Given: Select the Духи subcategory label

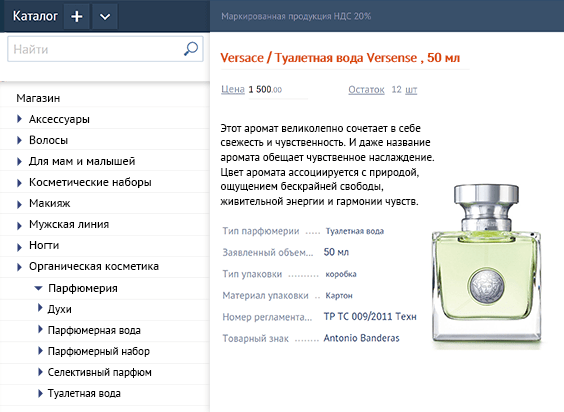Looking at the screenshot, I should 60,309.
